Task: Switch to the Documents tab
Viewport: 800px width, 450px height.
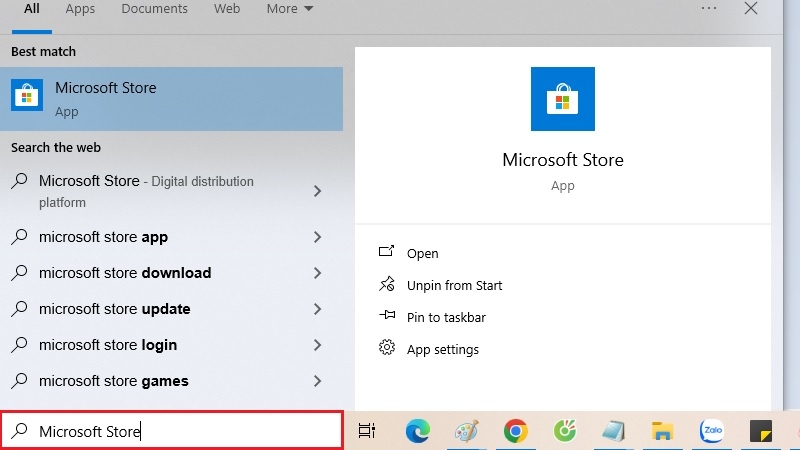Action: coord(155,9)
